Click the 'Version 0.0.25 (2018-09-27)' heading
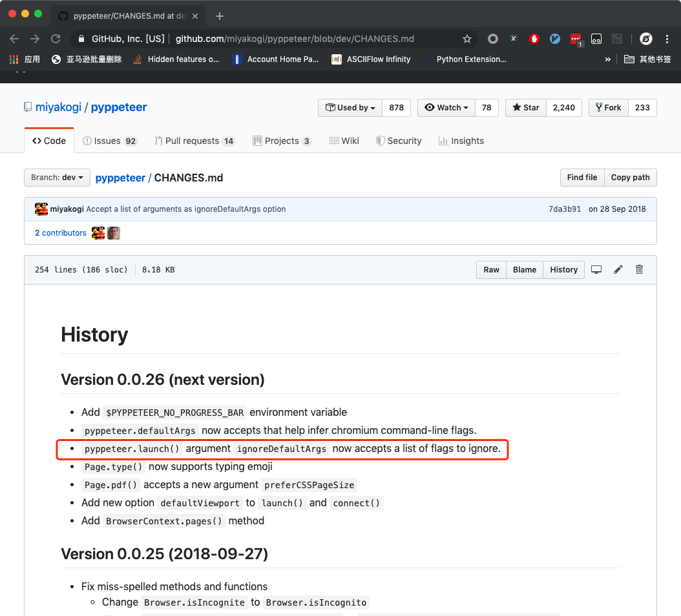 click(x=164, y=554)
